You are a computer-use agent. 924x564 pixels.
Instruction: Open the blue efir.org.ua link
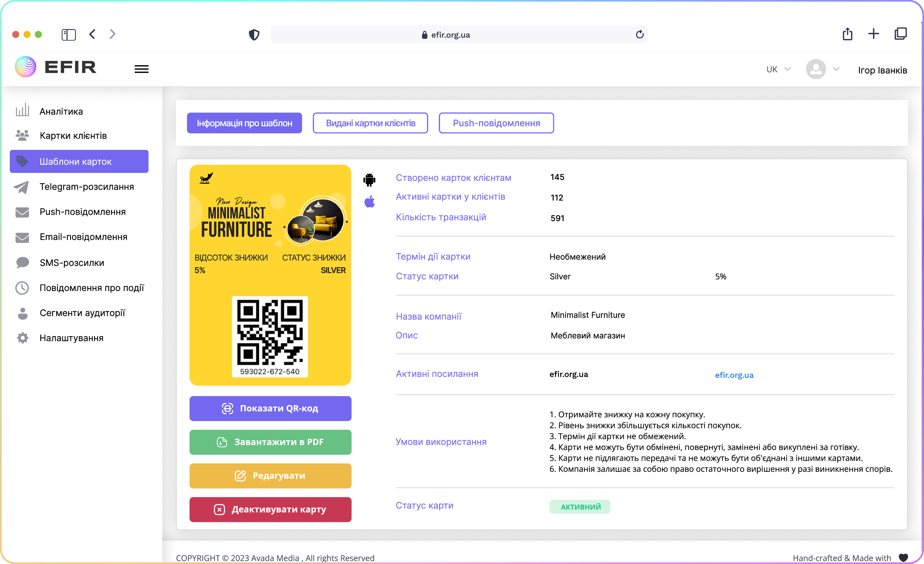pos(734,375)
